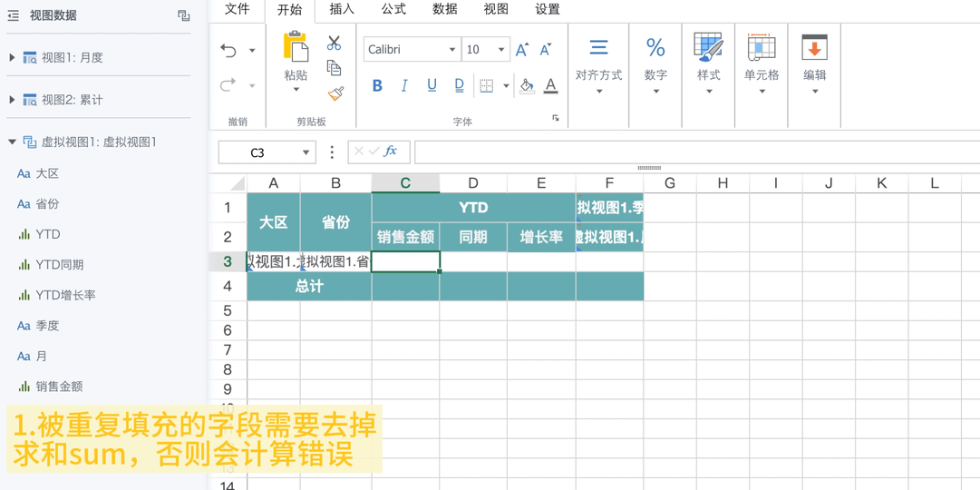Expand the 视图1: 月度 tree node
This screenshot has width=980, height=490.
[x=12, y=57]
